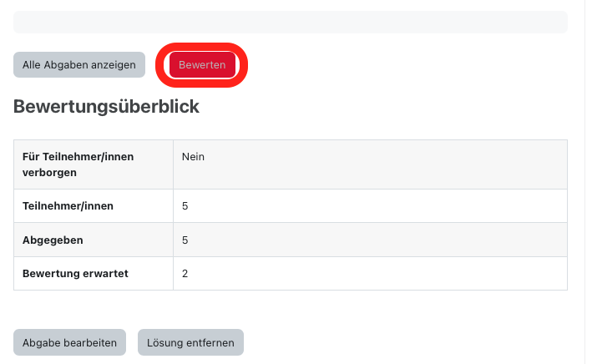The width and height of the screenshot is (592, 364).
Task: Select the Teilnehmer/innen count value 5
Action: 185,205
